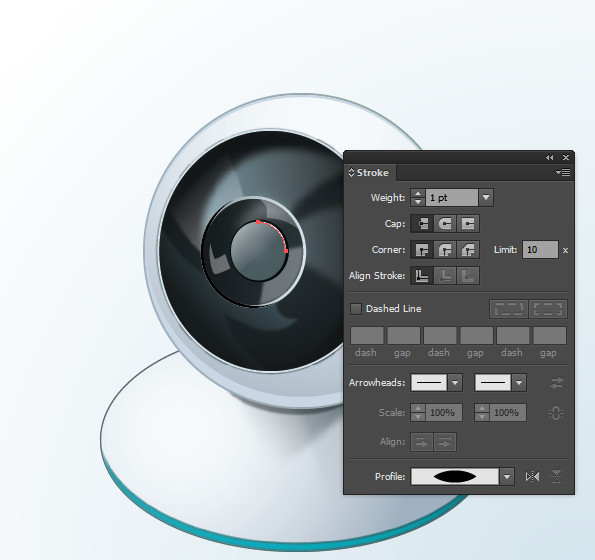This screenshot has height=560, width=595.
Task: Choose the Miter Join corner icon
Action: coord(422,250)
